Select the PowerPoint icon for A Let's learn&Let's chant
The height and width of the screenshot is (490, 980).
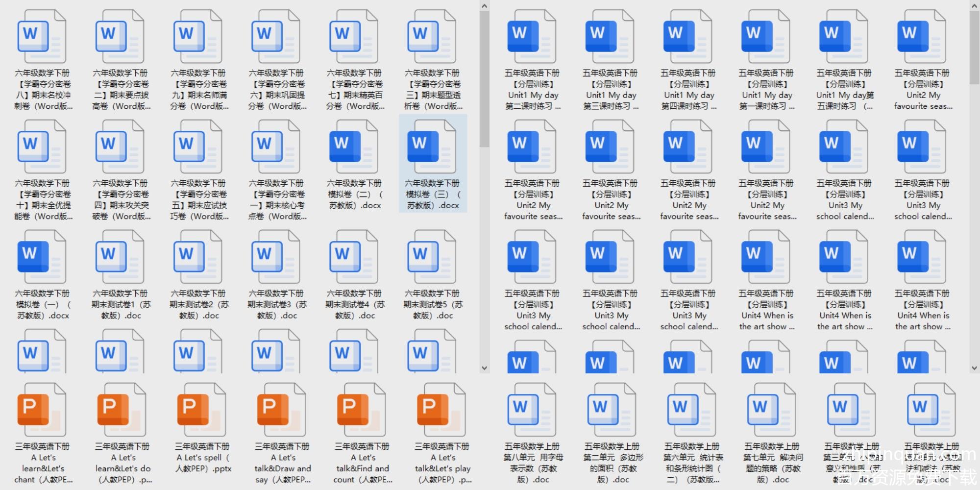click(42, 410)
